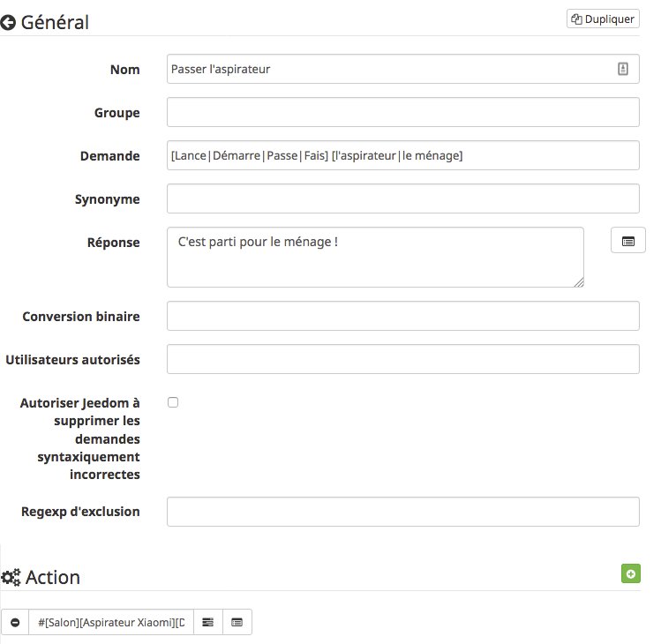Click the rightmost command picker icon in Action row
This screenshot has width=661, height=644.
237,622
